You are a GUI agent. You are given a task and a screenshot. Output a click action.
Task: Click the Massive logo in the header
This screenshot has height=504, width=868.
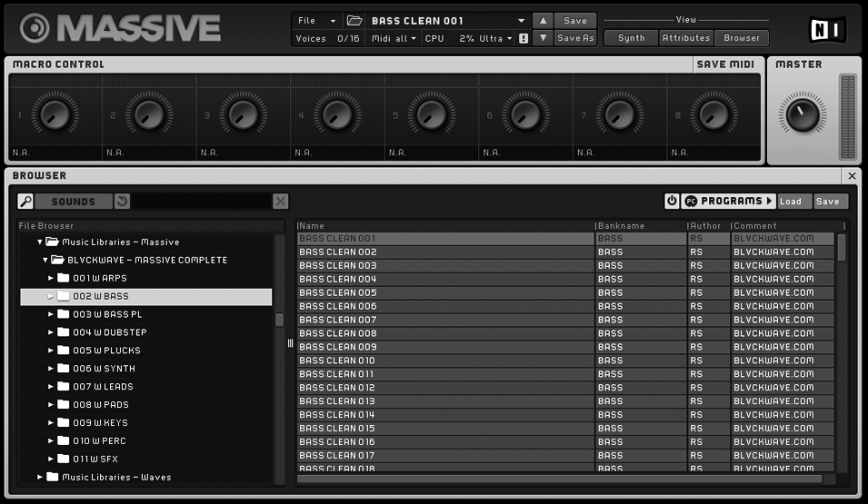pyautogui.click(x=121, y=28)
